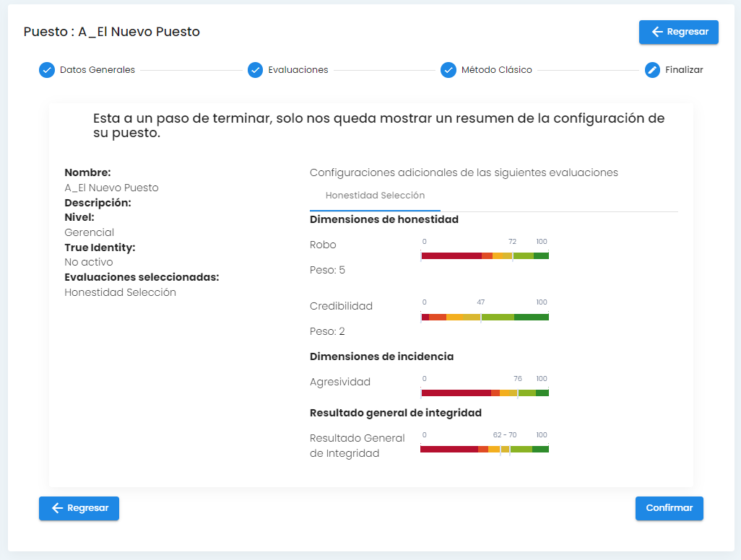Click the red segment of the Robo bar
The image size is (741, 560).
451,255
